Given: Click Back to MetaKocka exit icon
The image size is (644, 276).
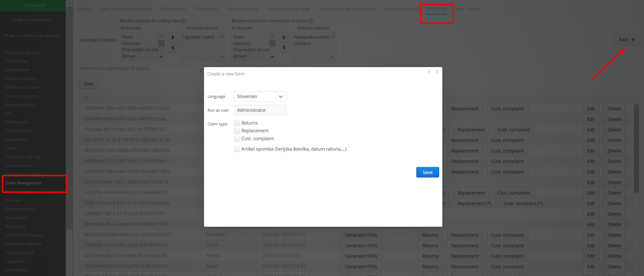Looking at the screenshot, I should pos(14,20).
